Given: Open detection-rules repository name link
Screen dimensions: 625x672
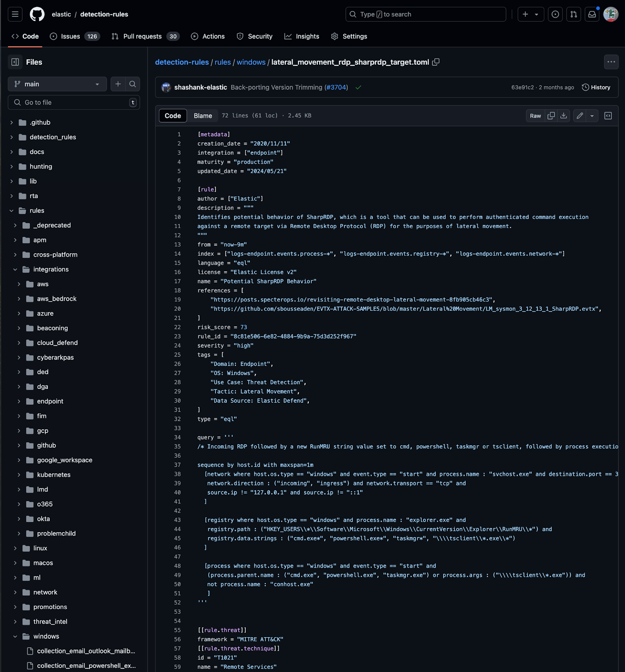Looking at the screenshot, I should [104, 14].
